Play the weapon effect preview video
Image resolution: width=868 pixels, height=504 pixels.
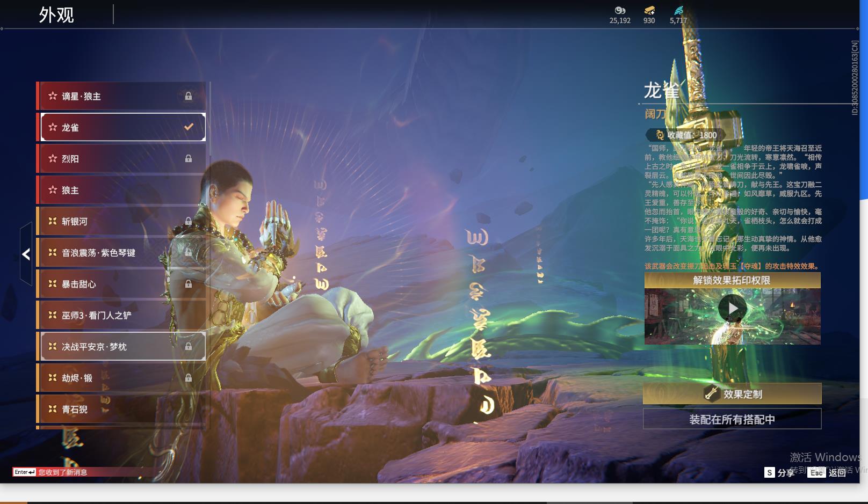732,309
